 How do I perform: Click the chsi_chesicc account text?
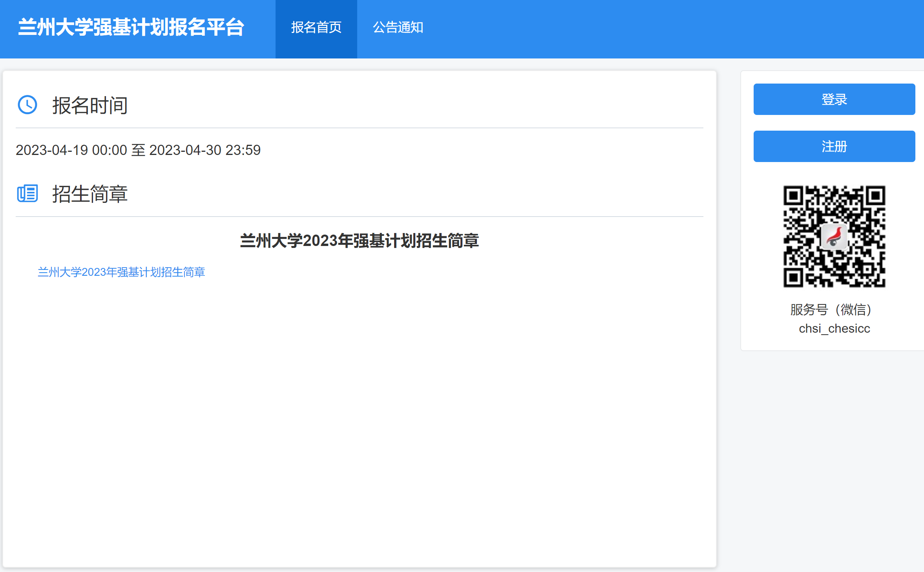pyautogui.click(x=834, y=328)
